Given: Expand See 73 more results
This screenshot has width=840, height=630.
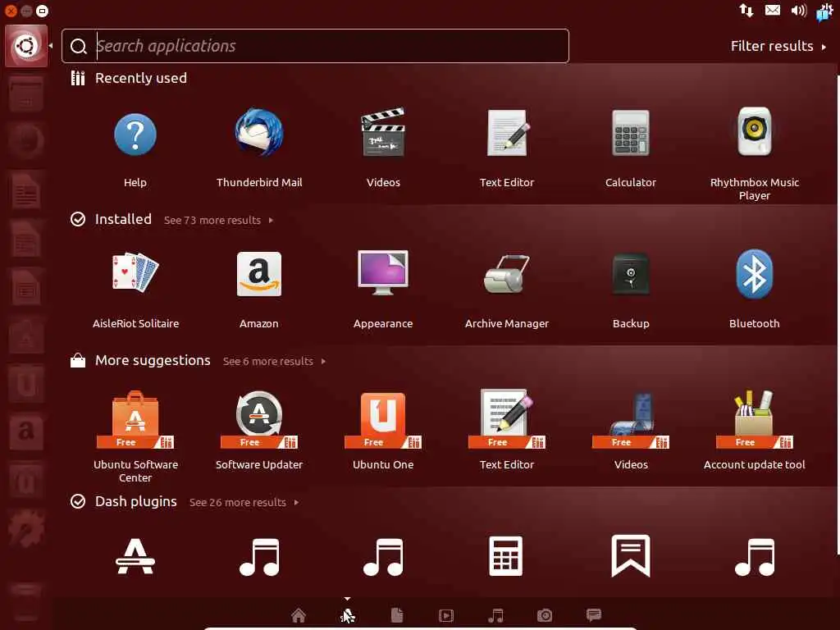Looking at the screenshot, I should point(218,220).
